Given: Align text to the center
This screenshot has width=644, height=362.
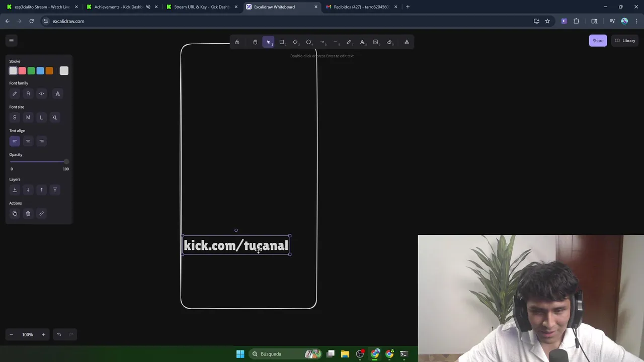Looking at the screenshot, I should click(x=28, y=141).
